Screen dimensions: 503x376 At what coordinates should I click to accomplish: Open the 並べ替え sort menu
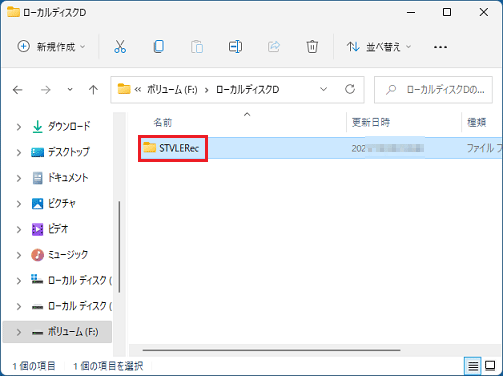(379, 47)
